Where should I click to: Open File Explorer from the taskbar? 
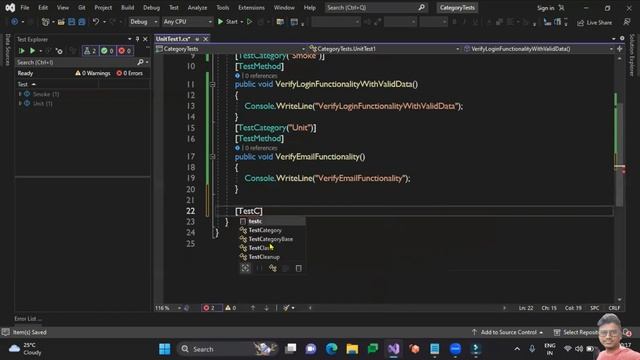click(352, 349)
